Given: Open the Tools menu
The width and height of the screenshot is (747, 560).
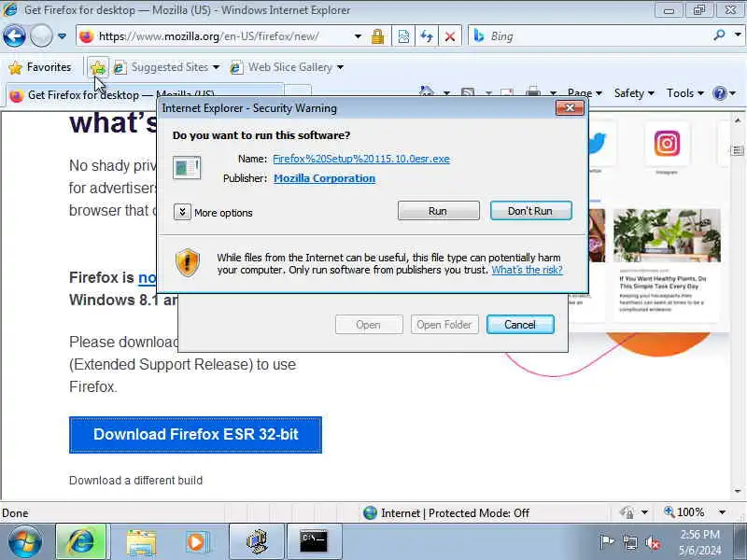Looking at the screenshot, I should [685, 92].
